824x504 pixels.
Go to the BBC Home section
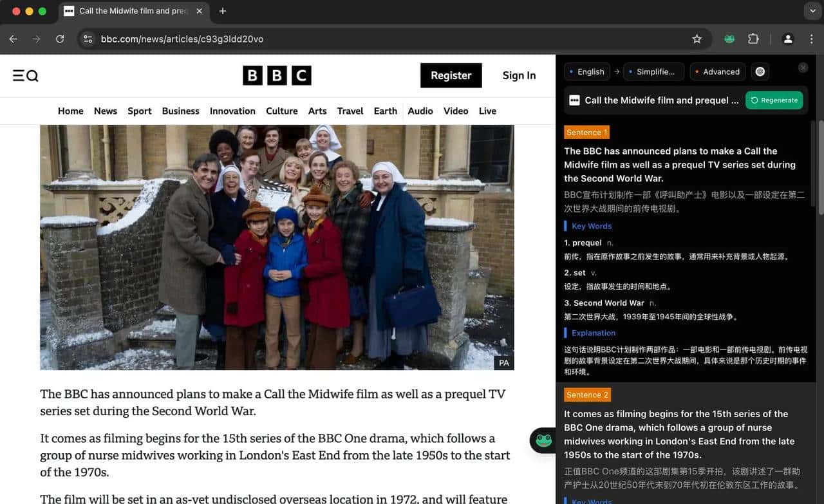pyautogui.click(x=71, y=111)
